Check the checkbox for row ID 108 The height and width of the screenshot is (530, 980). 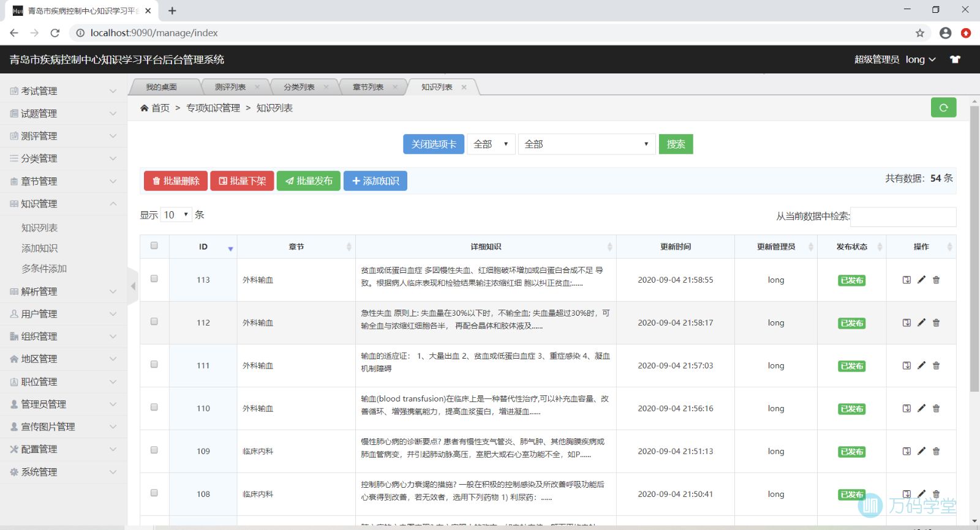[154, 493]
